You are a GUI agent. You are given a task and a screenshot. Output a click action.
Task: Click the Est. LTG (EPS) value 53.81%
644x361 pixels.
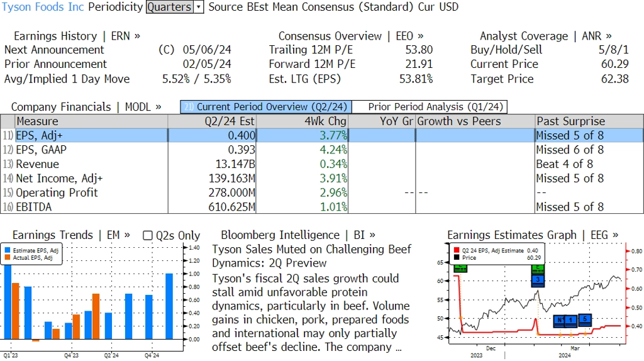[x=416, y=79]
